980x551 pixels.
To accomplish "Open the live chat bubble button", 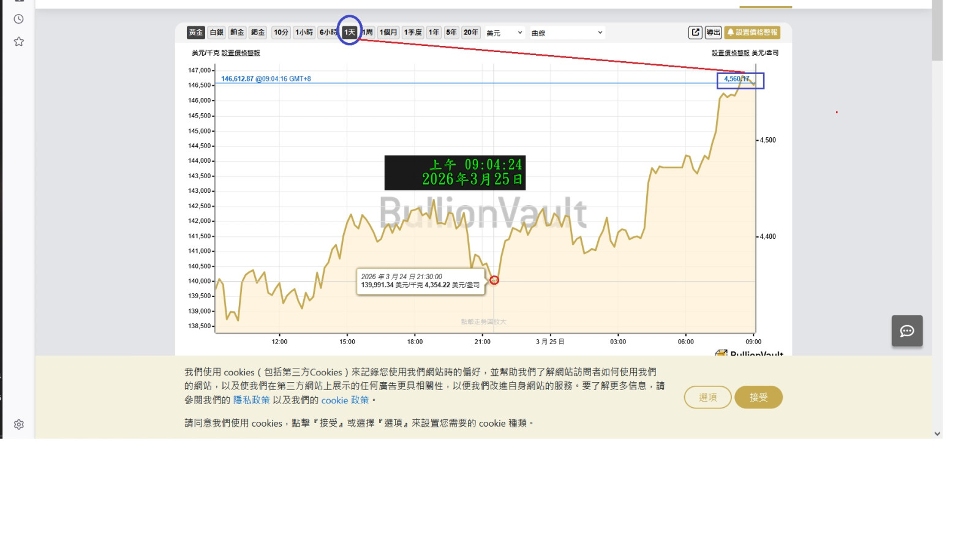I will click(907, 331).
